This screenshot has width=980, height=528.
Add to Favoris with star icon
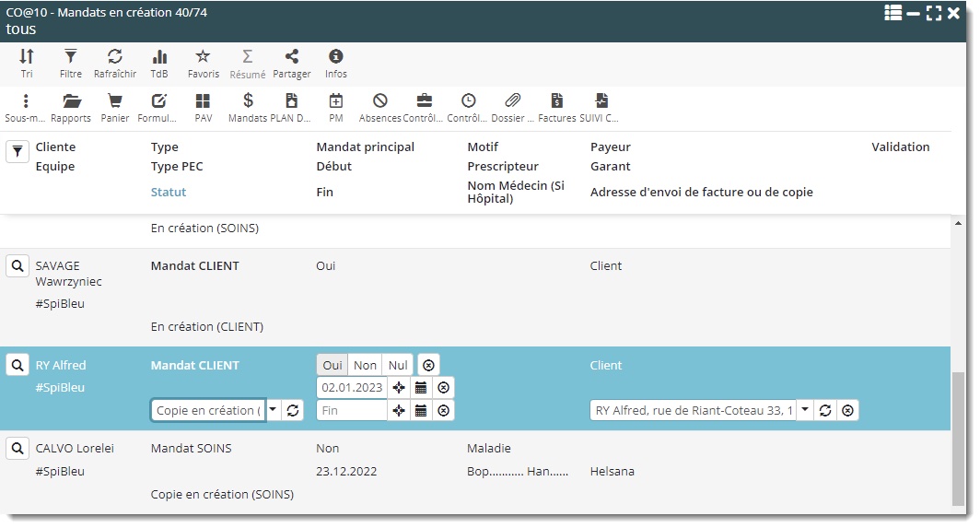click(203, 57)
